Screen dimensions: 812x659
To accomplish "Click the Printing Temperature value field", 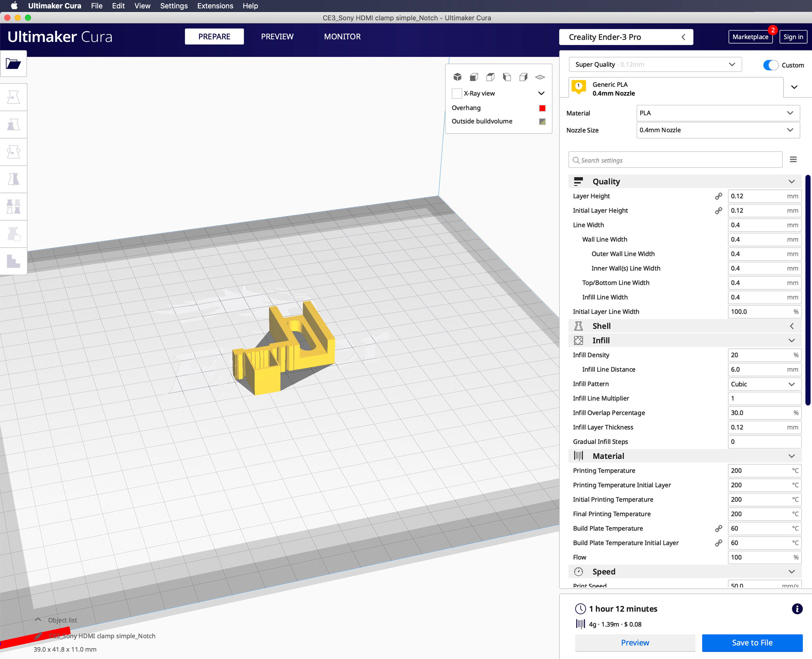I will [764, 471].
